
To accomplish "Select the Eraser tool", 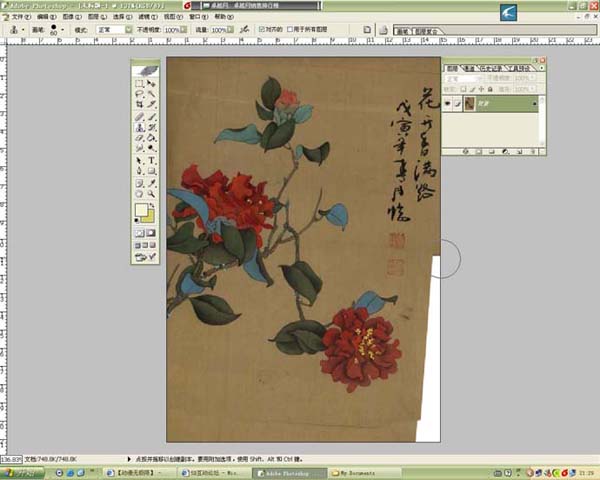I will point(139,138).
